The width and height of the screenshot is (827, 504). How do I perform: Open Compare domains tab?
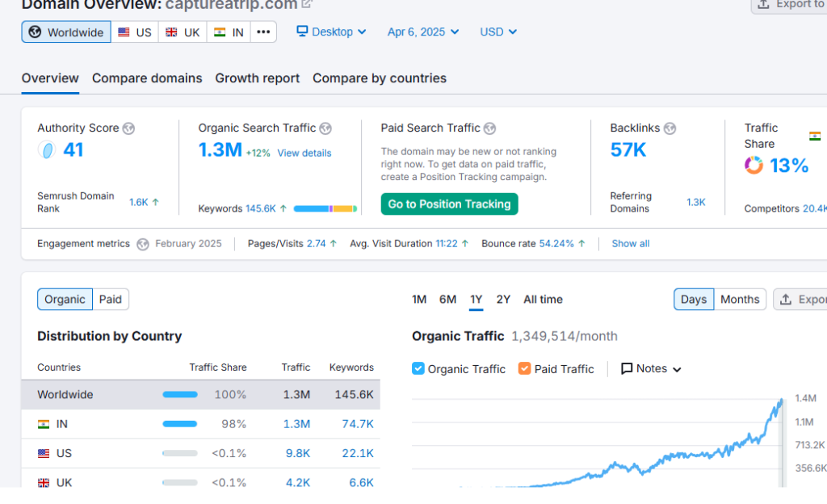click(x=147, y=78)
